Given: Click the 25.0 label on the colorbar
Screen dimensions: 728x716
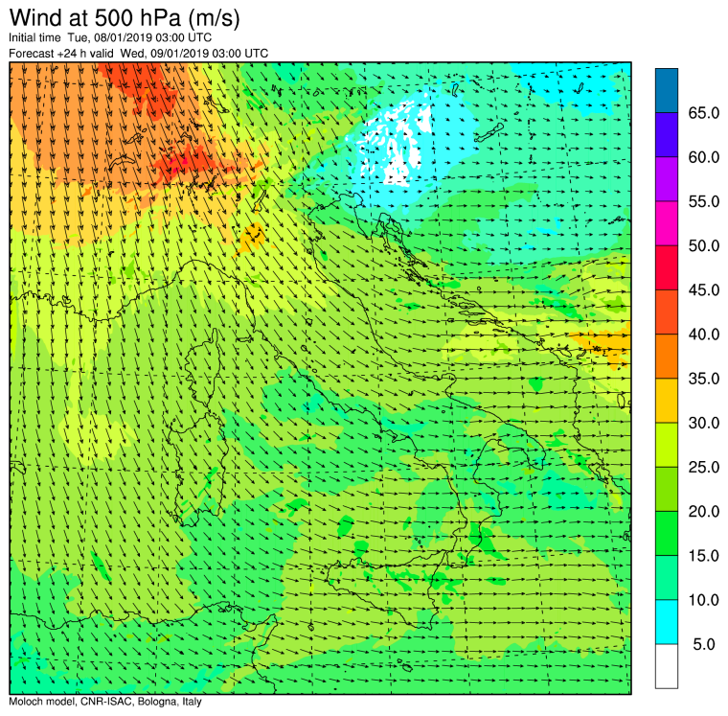Looking at the screenshot, I should pyautogui.click(x=703, y=467).
